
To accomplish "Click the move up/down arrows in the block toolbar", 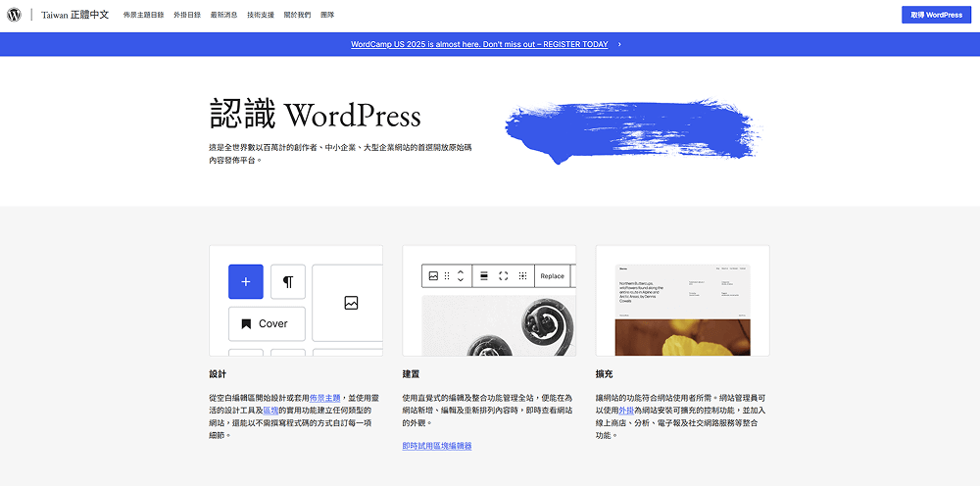I will 461,275.
